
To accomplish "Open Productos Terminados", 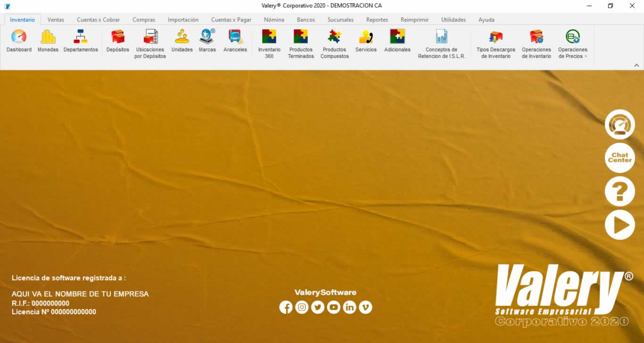I will click(x=301, y=44).
